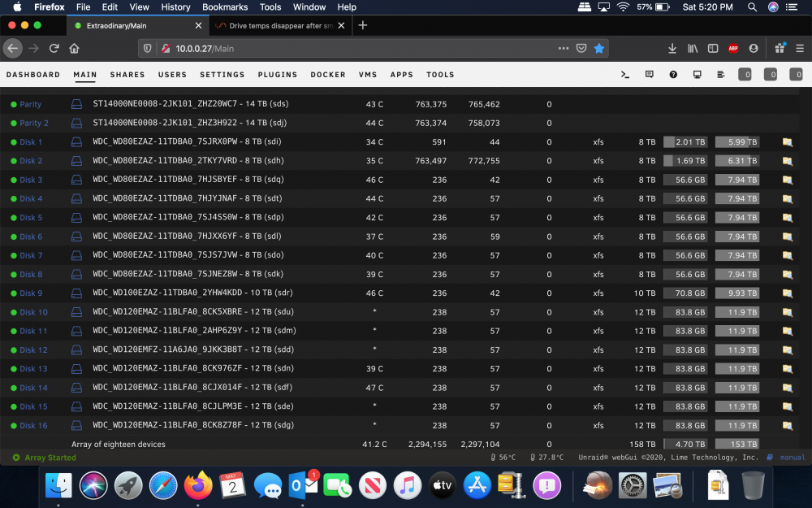Launch Safari from the Dock

click(x=163, y=486)
